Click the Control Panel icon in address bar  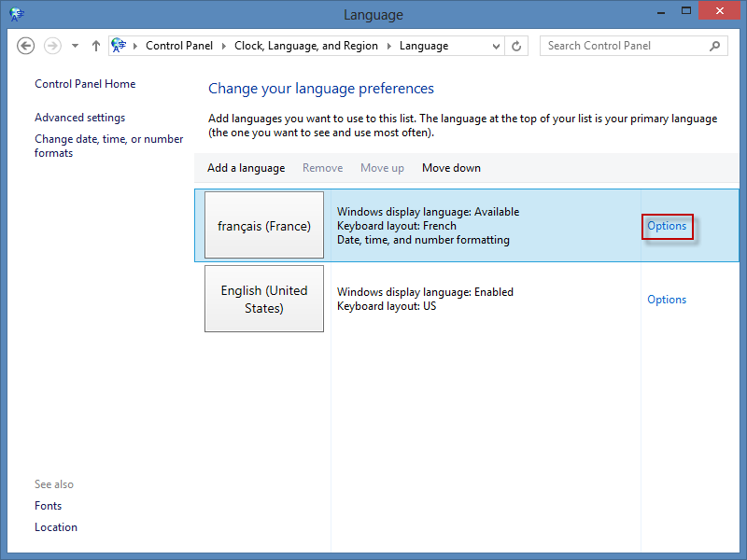coord(120,46)
